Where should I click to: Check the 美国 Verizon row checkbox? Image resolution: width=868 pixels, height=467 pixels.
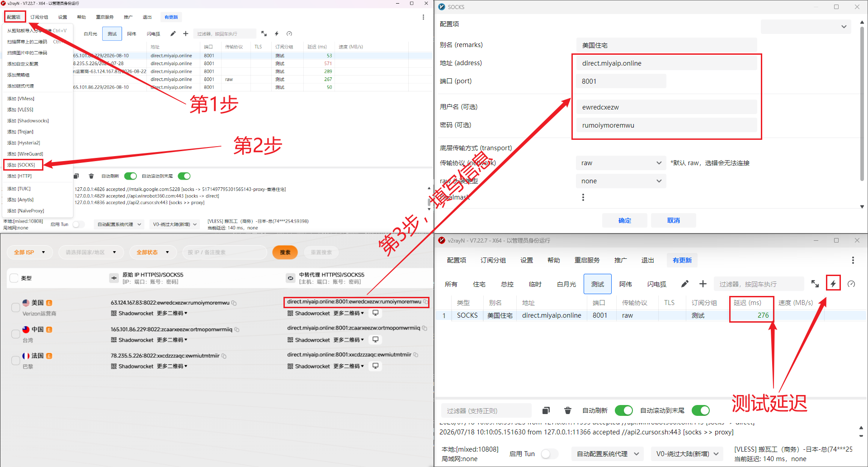[15, 308]
